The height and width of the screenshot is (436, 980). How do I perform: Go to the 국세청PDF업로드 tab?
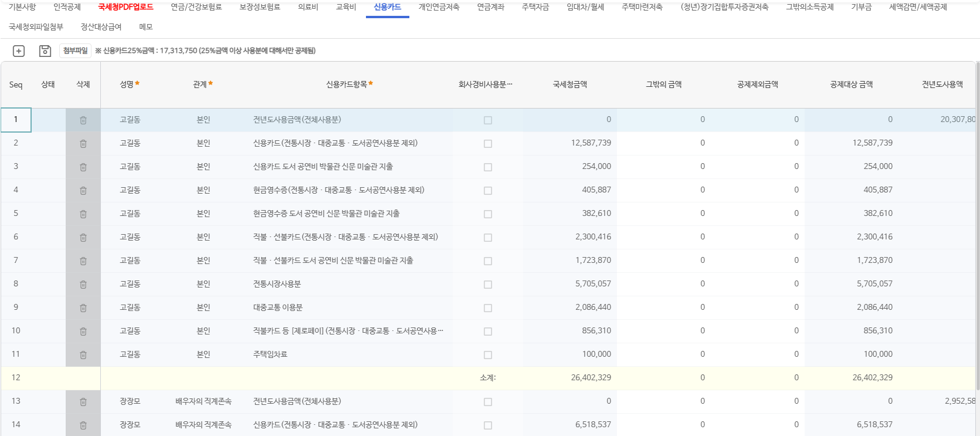[126, 7]
